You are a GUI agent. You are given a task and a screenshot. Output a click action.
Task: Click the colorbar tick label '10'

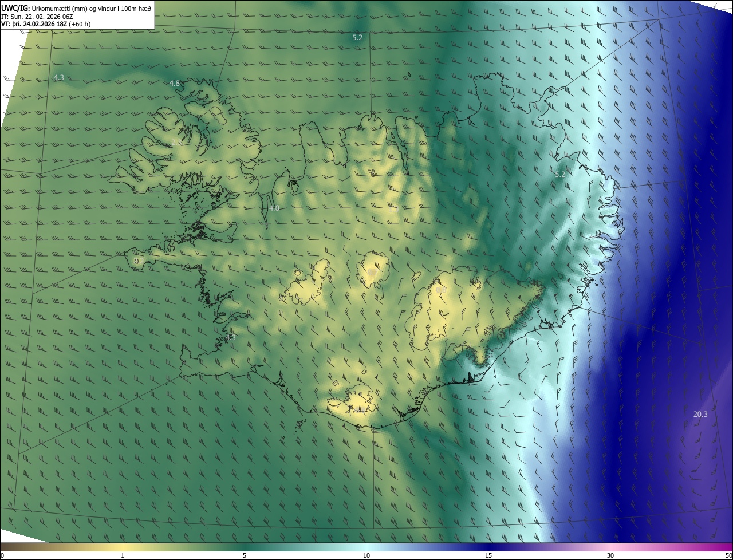coord(366,555)
